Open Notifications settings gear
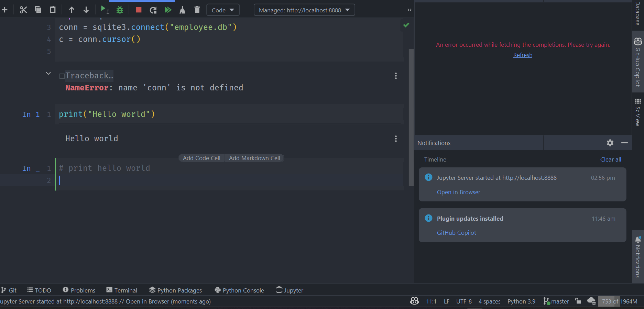 pos(610,143)
